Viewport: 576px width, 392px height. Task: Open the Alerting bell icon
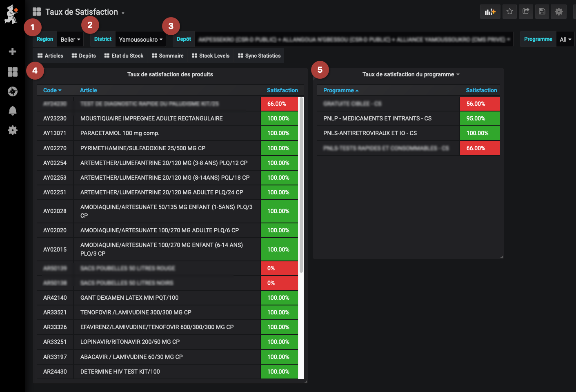pyautogui.click(x=13, y=111)
